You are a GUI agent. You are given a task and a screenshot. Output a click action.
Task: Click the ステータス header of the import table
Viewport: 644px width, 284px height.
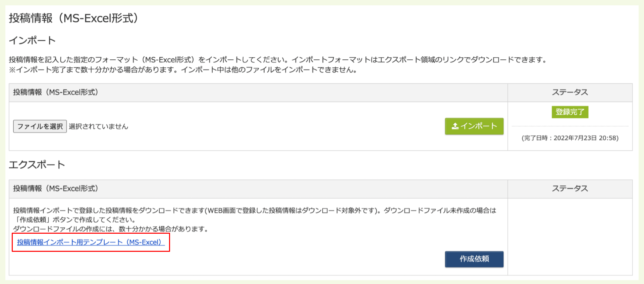pyautogui.click(x=570, y=93)
